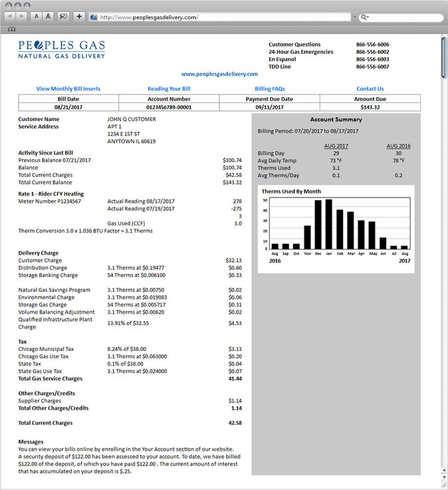Open the Billing FAQs link

pos(270,88)
